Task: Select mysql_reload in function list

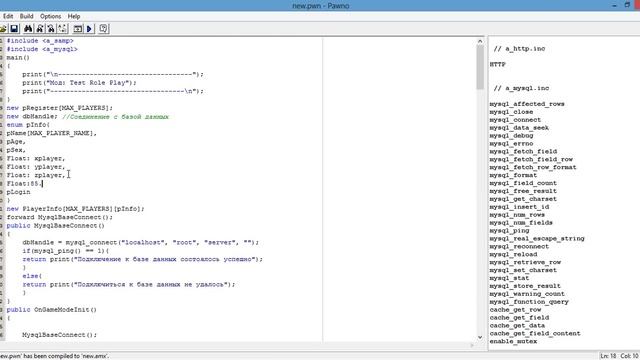Action: [x=513, y=254]
